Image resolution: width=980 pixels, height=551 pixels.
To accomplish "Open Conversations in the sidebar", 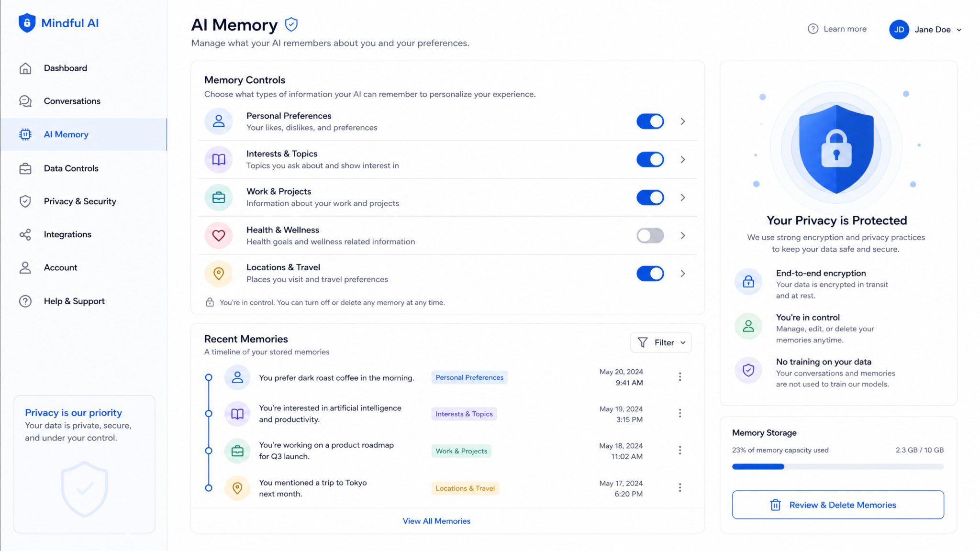I will 84,101.
